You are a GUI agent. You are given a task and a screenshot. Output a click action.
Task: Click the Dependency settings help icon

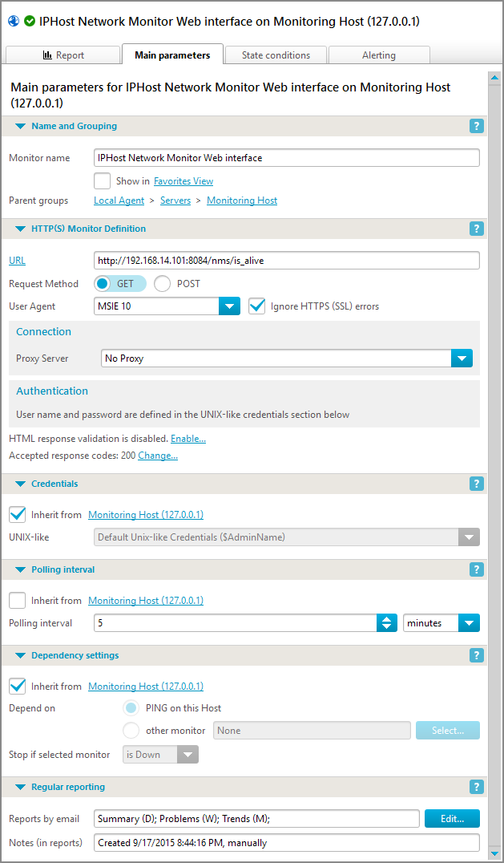coord(477,655)
